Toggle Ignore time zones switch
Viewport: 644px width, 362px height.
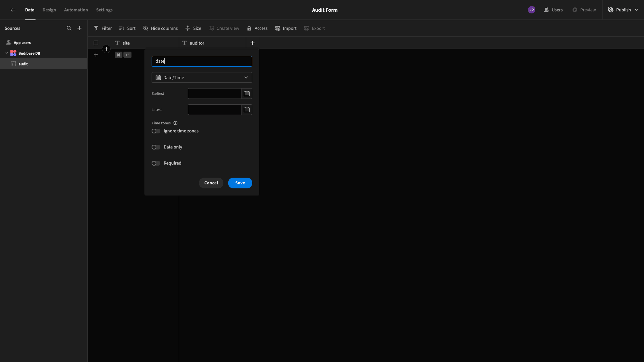pyautogui.click(x=156, y=131)
